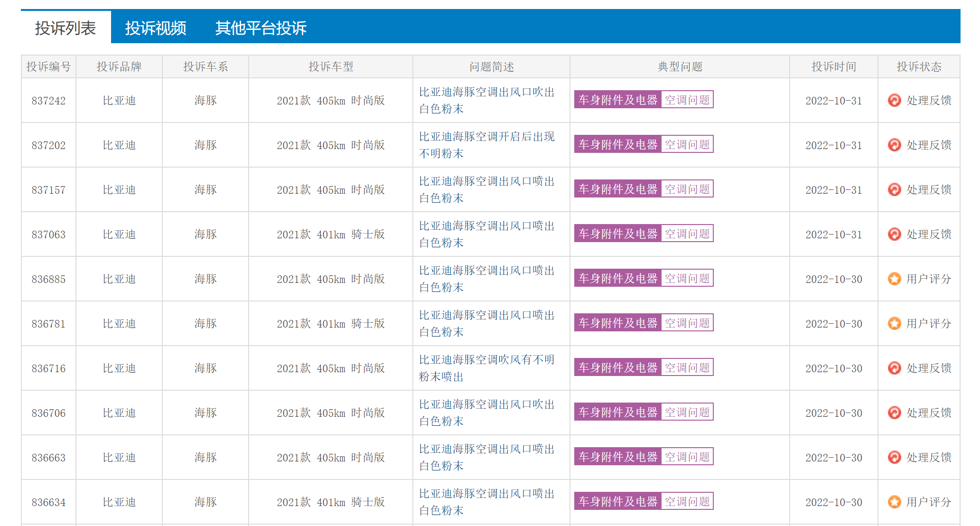980x526 pixels.
Task: Switch to the 投诉列表 tab
Action: 65,28
